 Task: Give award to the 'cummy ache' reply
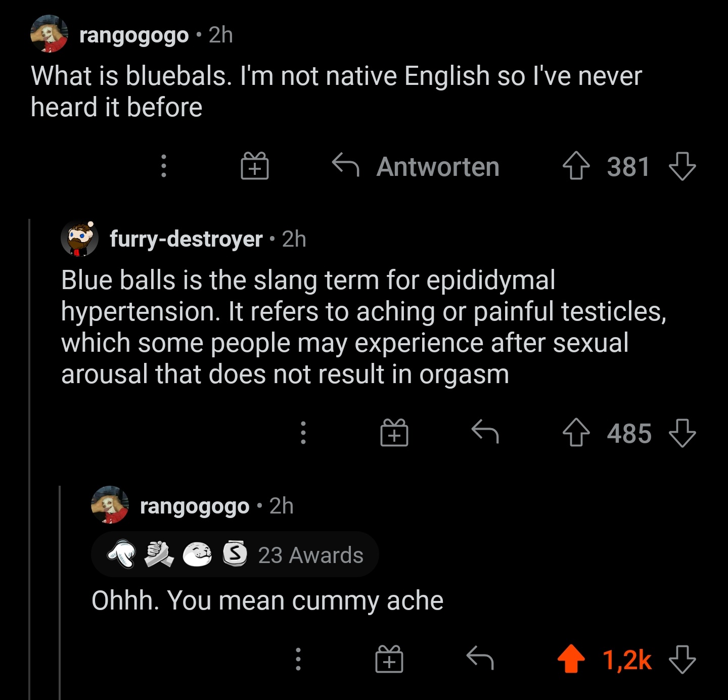389,659
